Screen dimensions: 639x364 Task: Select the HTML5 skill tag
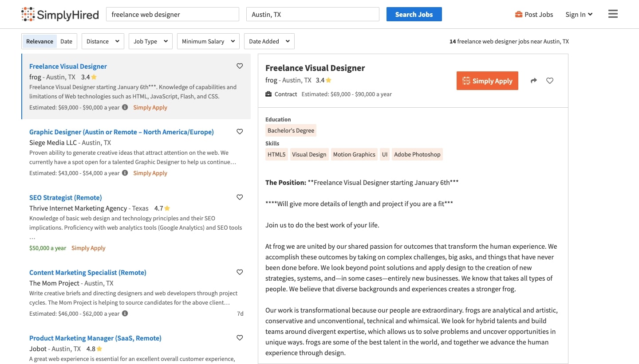[276, 154]
